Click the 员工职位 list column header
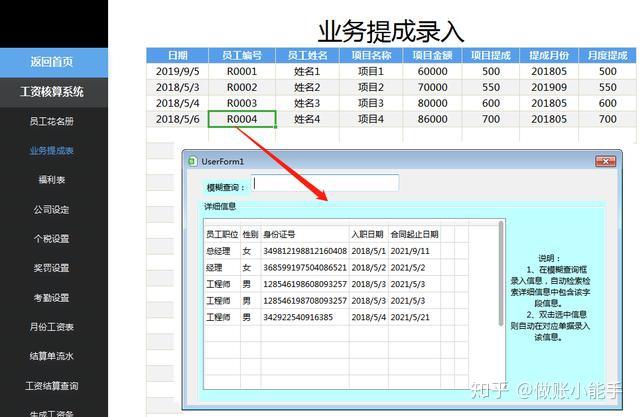This screenshot has height=417, width=640. click(222, 234)
